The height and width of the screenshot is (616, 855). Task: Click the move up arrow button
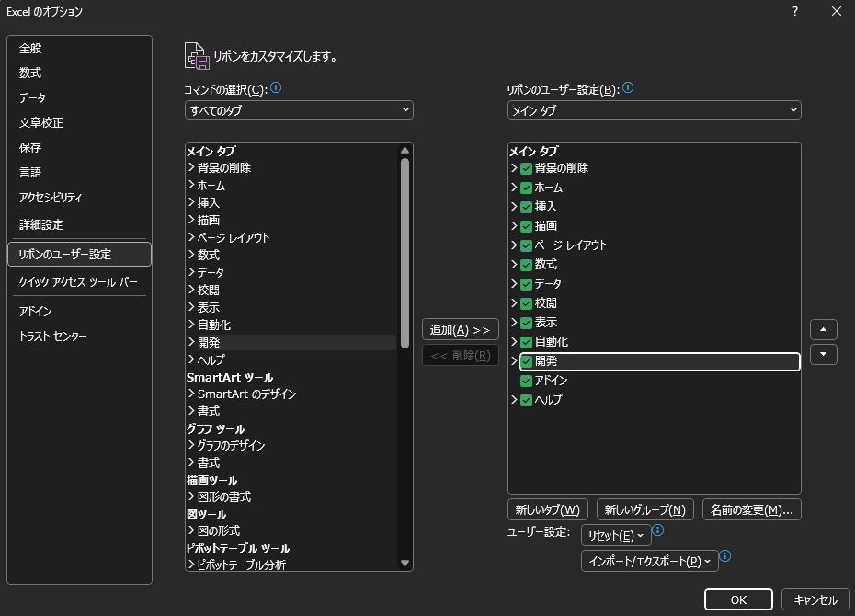[x=824, y=330]
